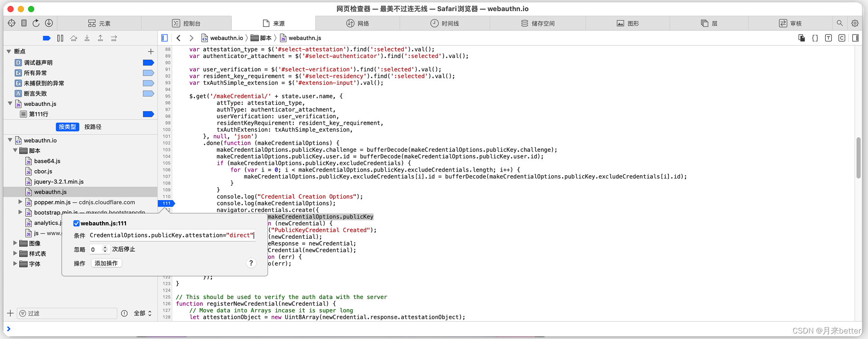This screenshot has height=339, width=868.
Task: Activate the element selection crosshair icon
Action: 11,23
